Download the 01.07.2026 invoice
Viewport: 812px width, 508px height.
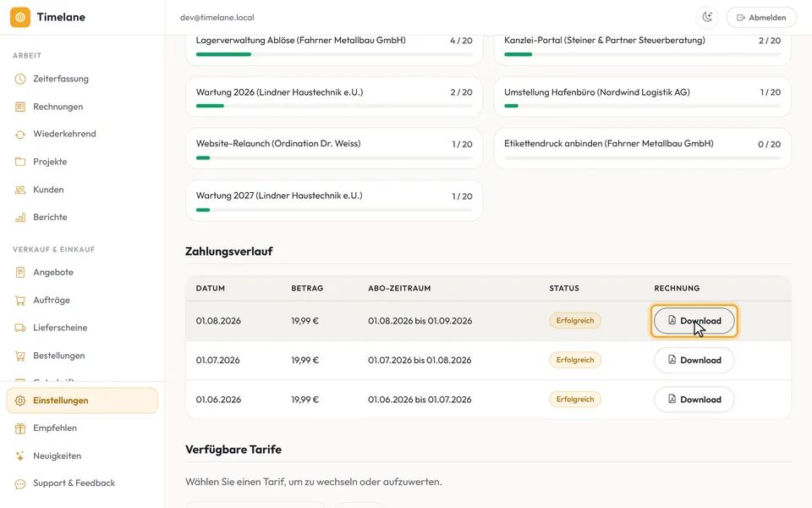click(x=694, y=361)
